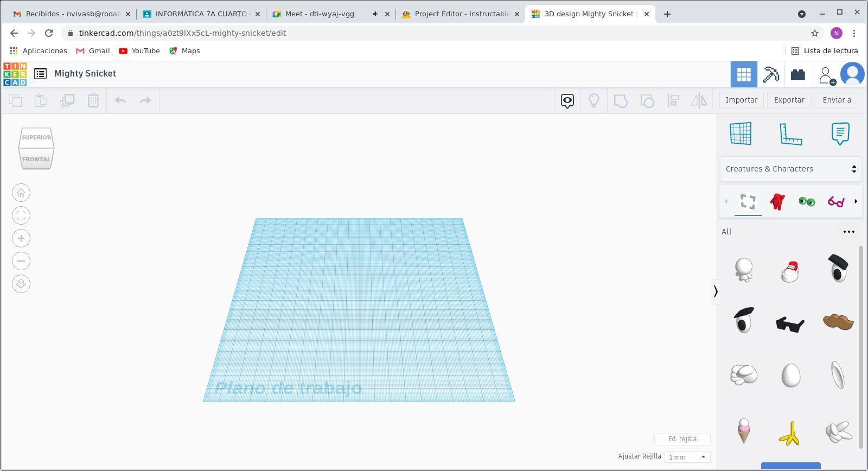Pick the white fist glove shape
868x471 pixels.
pyautogui.click(x=743, y=375)
